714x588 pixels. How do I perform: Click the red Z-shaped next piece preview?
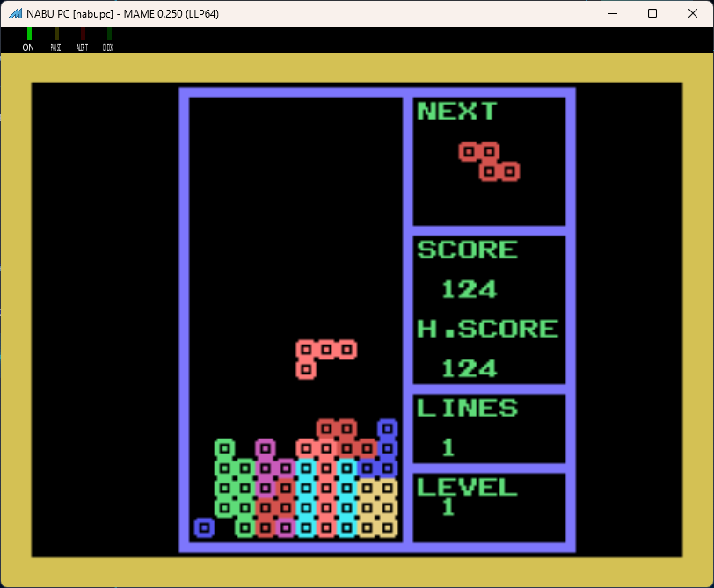click(489, 162)
